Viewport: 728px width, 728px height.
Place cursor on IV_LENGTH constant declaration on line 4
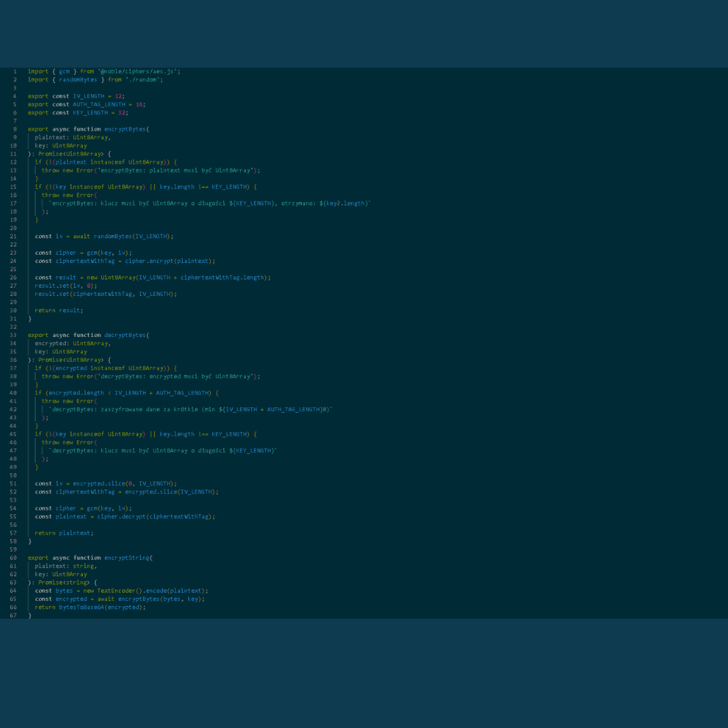coord(89,96)
